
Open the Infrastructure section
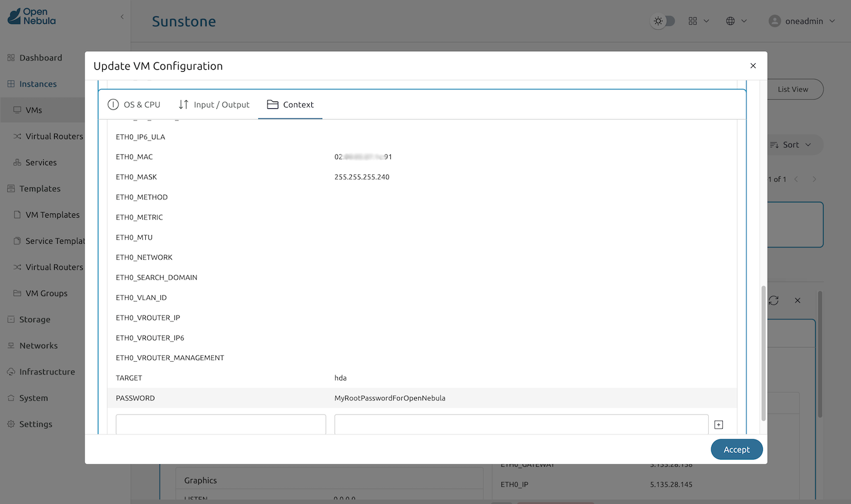click(47, 371)
